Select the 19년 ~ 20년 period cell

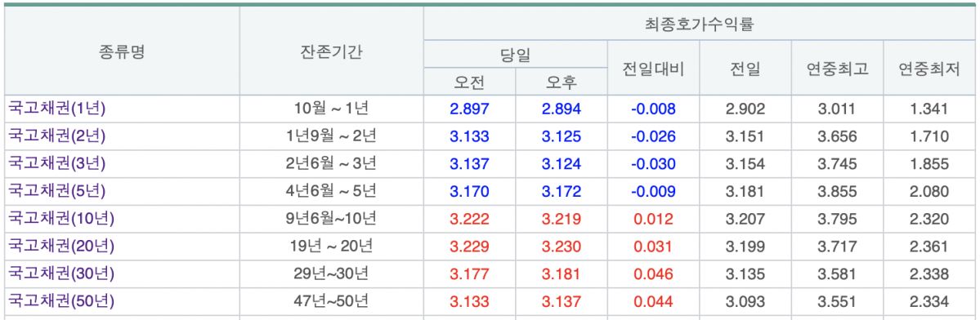click(331, 246)
